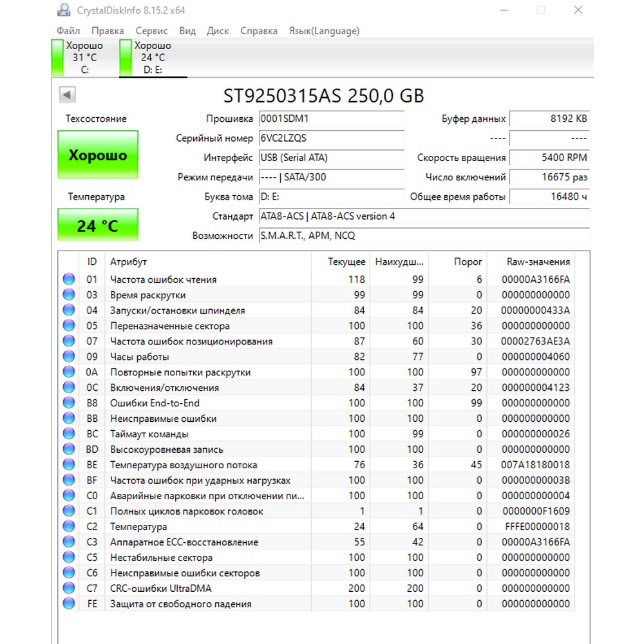Click the green health indicator for disk D: E:

click(x=126, y=57)
